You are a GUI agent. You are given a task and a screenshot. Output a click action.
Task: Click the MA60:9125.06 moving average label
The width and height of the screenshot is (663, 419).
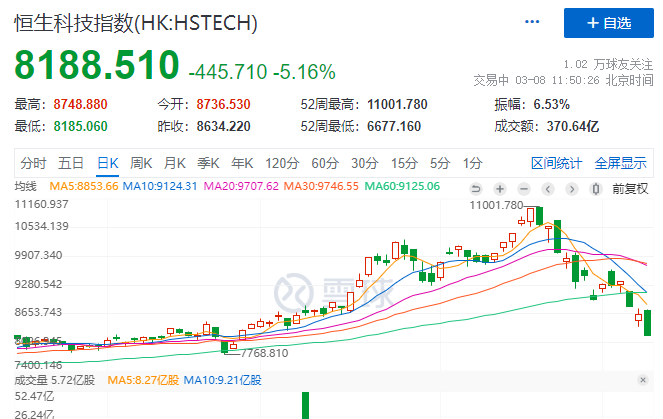(402, 186)
